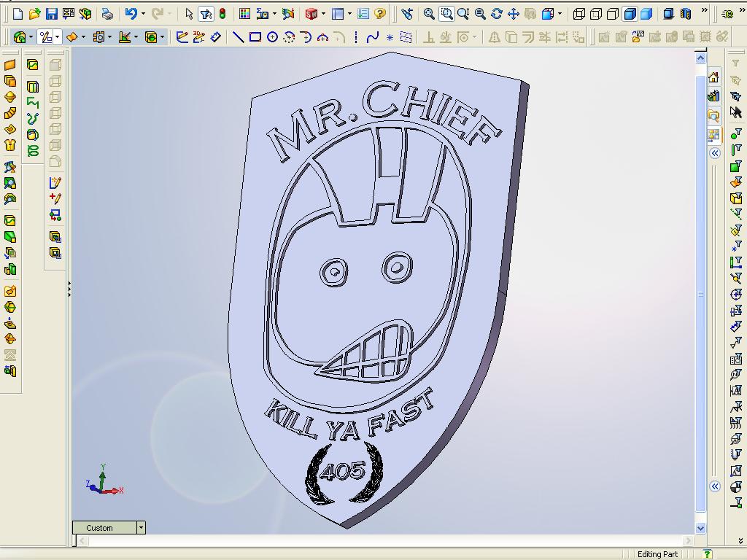Click the green spiral helix icon

[x=32, y=151]
